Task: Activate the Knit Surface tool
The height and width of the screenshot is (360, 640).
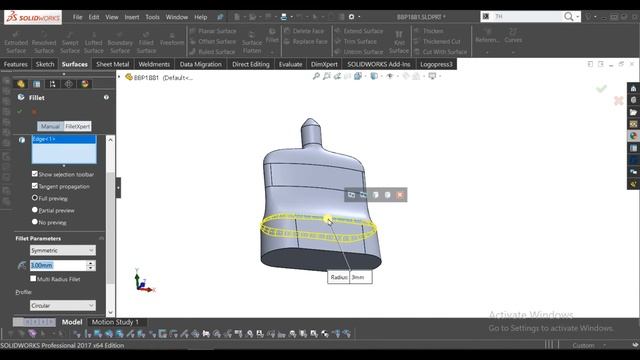Action: coord(399,42)
